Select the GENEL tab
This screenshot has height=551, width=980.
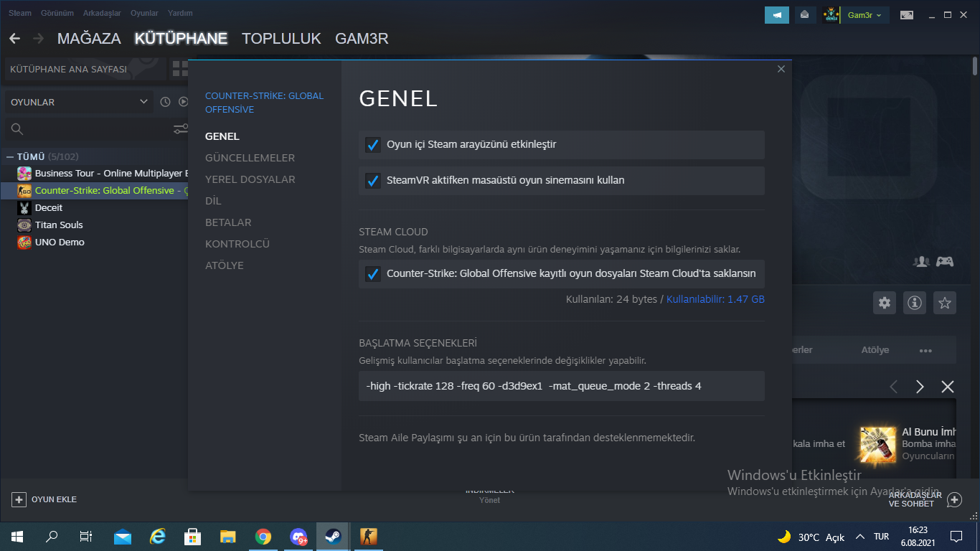click(x=222, y=136)
